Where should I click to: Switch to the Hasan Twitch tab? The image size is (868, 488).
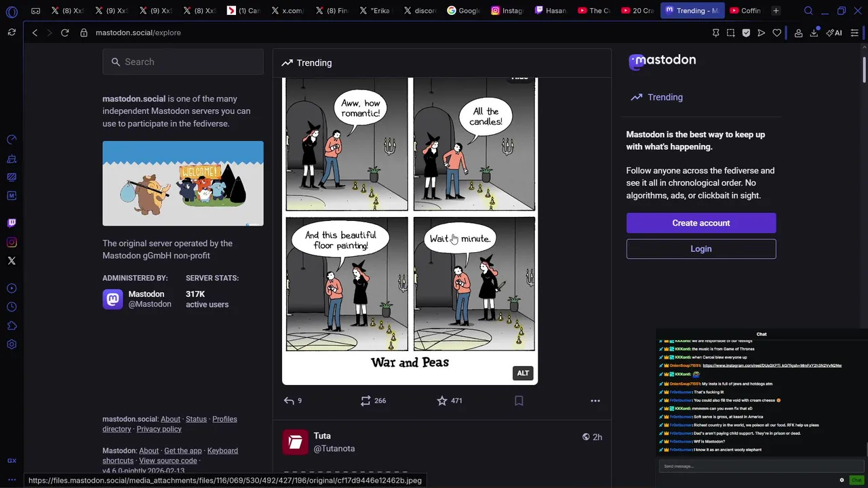tap(550, 11)
